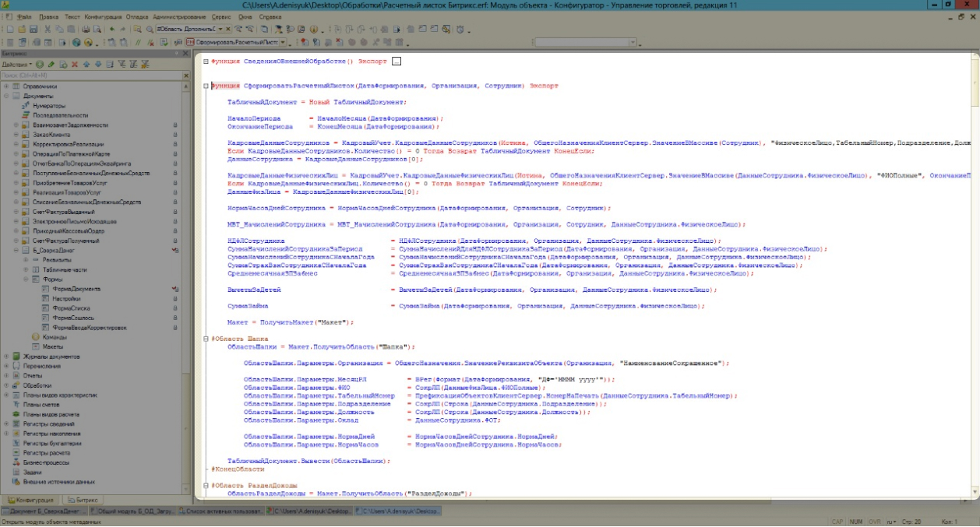Viewport: 980px width, 527px height.
Task: Click the comment-out lines icon in second toolbar
Action: [x=138, y=42]
